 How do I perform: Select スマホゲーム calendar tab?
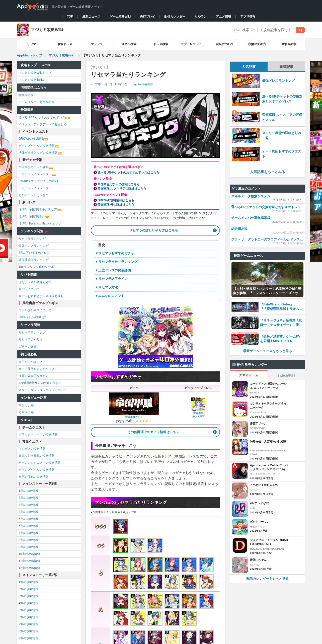(x=249, y=375)
